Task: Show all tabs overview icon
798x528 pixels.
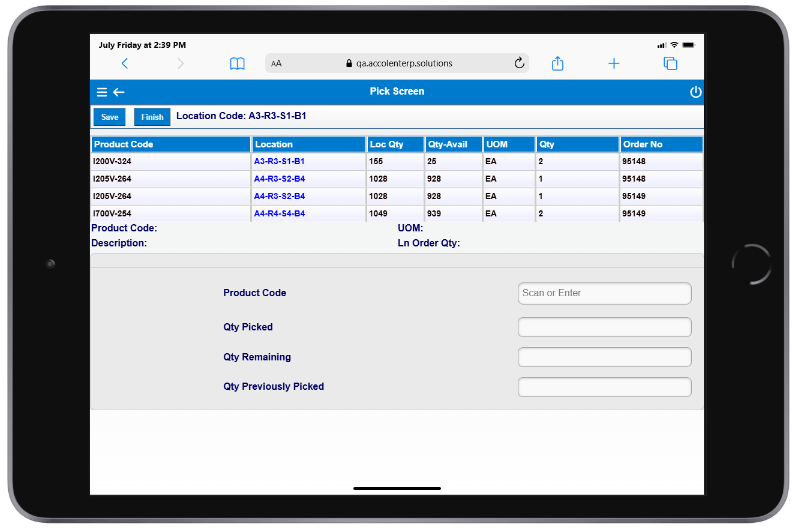Action: coord(670,63)
